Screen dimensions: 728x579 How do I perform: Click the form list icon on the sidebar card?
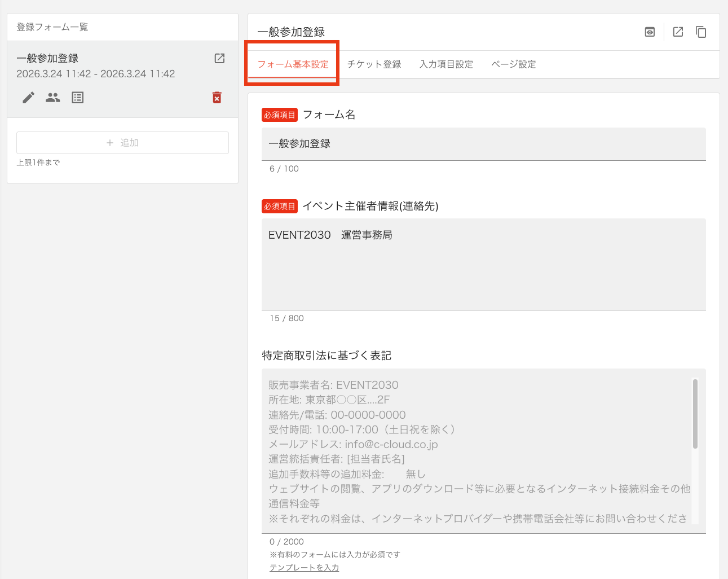[x=77, y=97]
